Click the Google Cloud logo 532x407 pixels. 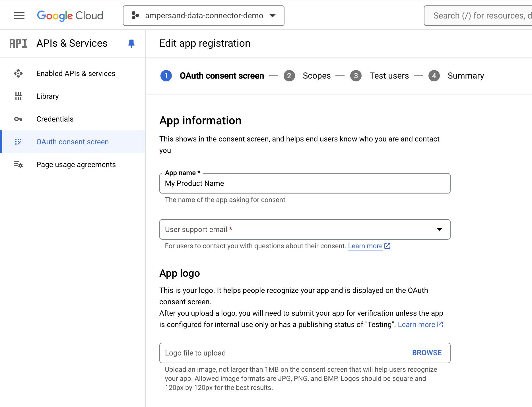[x=70, y=16]
